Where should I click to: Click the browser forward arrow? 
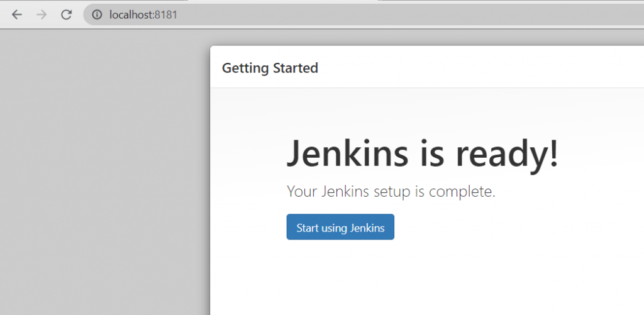point(42,15)
